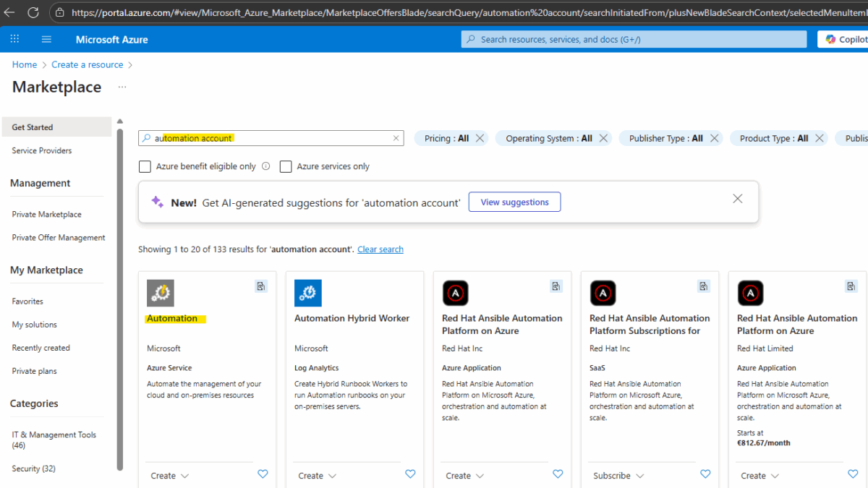Click the Clear search link
Image resolution: width=868 pixels, height=488 pixels.
coord(380,249)
